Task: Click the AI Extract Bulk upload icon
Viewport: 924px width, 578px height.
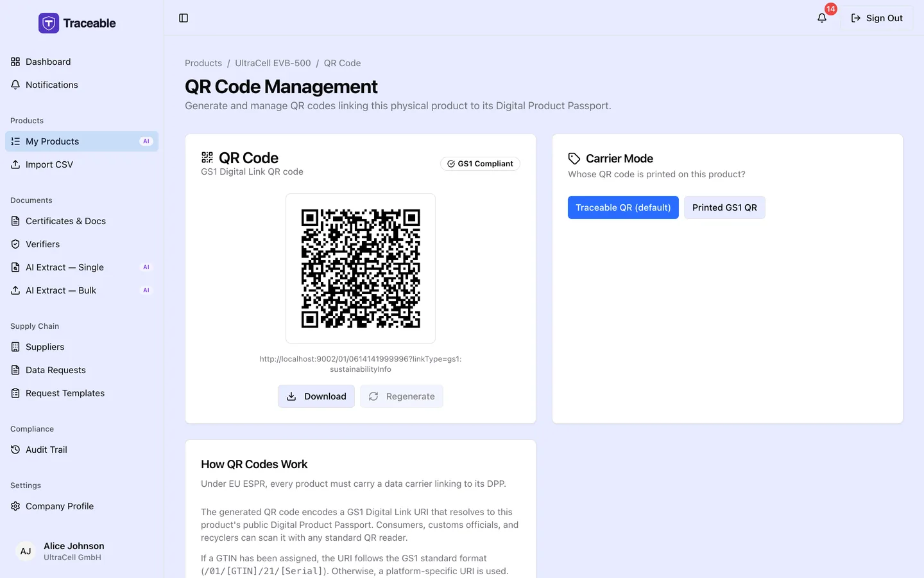Action: pos(15,290)
